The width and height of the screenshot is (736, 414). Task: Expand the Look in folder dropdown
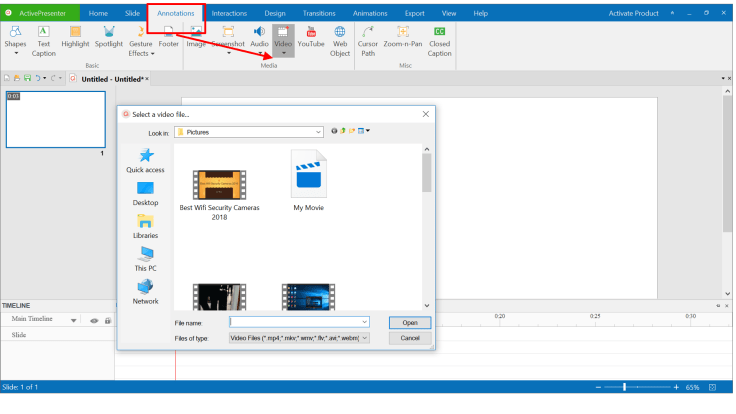point(318,131)
